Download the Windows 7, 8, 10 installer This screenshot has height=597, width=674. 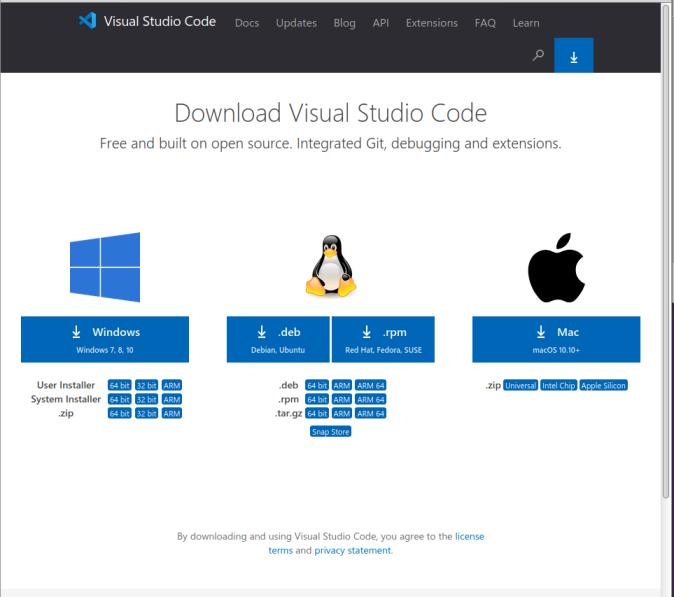click(x=105, y=339)
